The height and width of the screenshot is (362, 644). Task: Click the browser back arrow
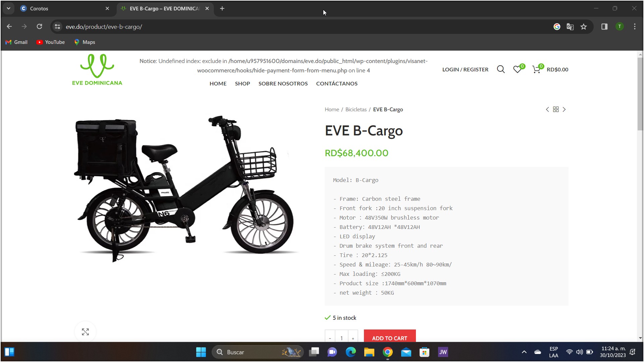9,26
